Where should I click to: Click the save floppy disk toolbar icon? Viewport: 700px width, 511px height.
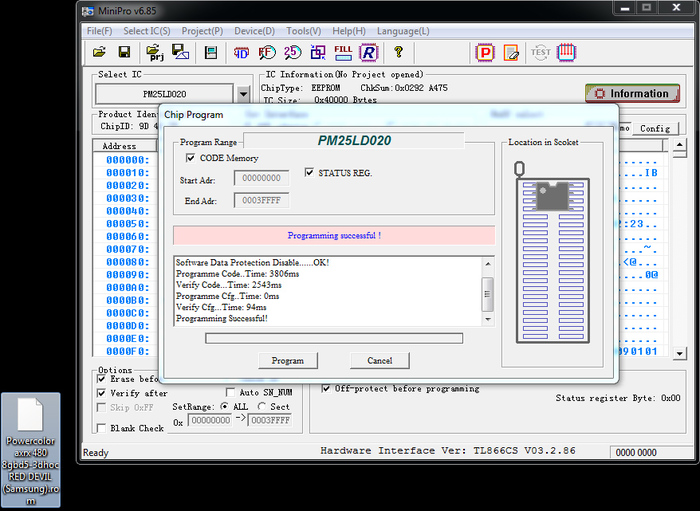pos(124,53)
